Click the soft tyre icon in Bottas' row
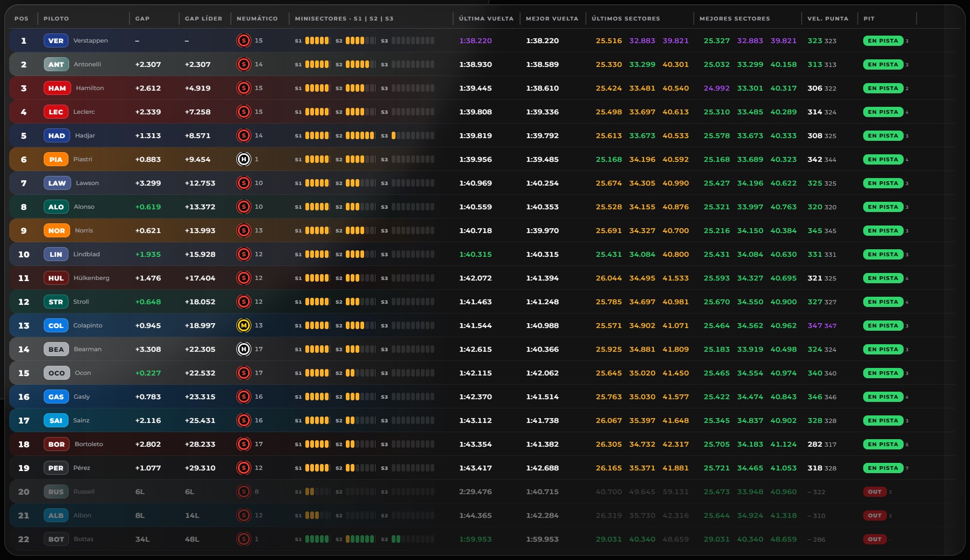This screenshot has width=970, height=560. 244,539
